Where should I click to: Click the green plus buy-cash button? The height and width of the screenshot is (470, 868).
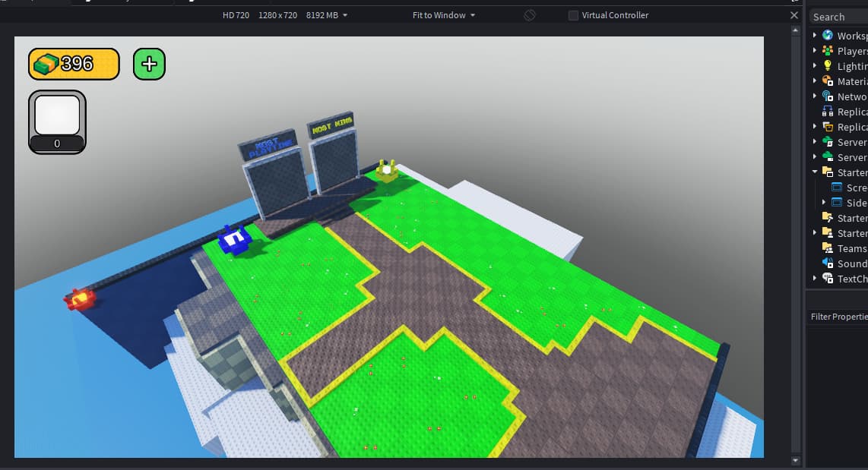click(x=149, y=64)
